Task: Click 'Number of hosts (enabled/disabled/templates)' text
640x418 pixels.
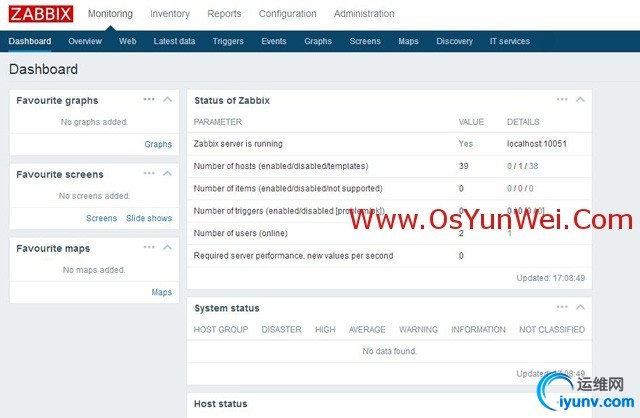Action: (281, 166)
